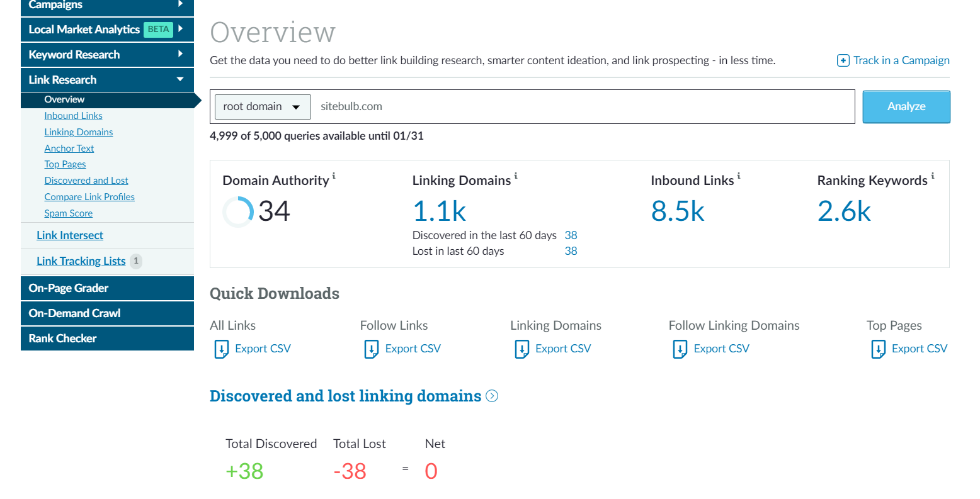Click the Analyze button

[x=906, y=106]
